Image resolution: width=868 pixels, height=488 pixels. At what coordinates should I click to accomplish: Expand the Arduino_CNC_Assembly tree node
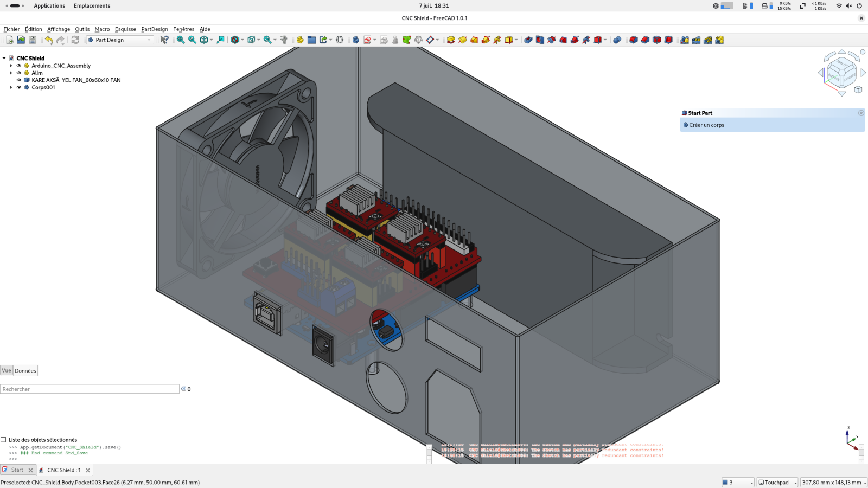click(11, 66)
